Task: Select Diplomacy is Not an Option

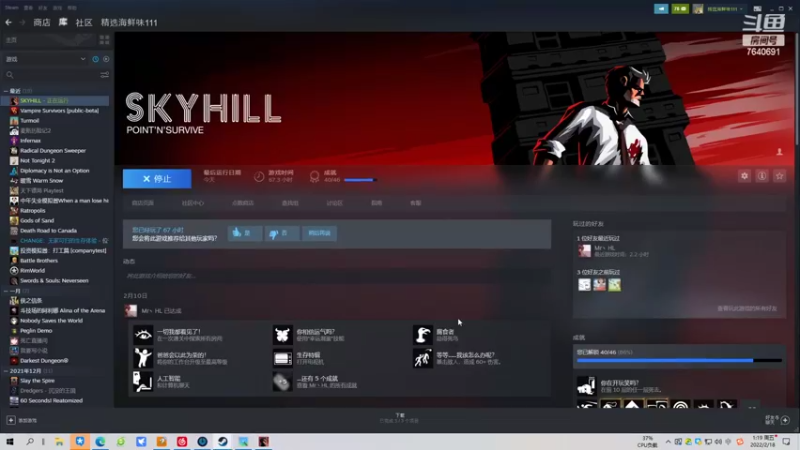Action: (55, 170)
